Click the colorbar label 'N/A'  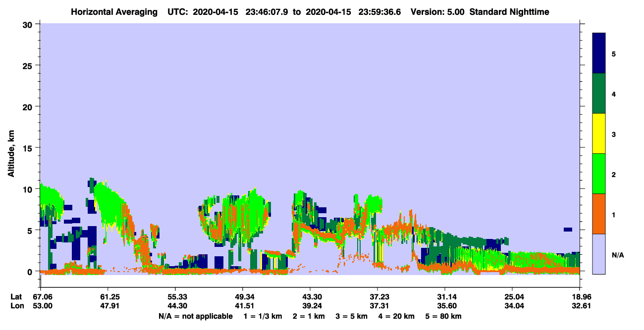pos(617,255)
